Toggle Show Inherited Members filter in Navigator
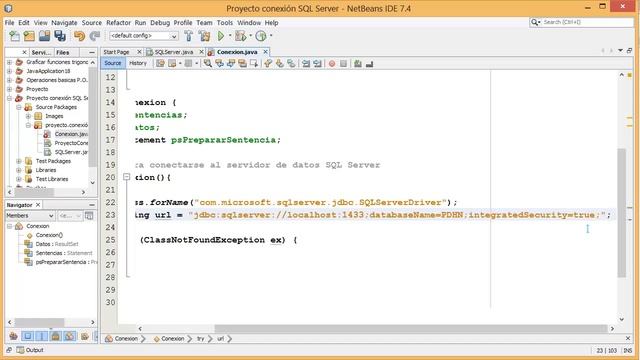The image size is (640, 360). pyautogui.click(x=13, y=336)
